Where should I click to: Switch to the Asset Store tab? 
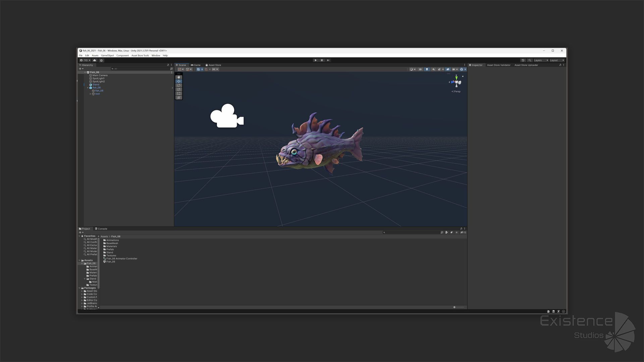pos(213,65)
